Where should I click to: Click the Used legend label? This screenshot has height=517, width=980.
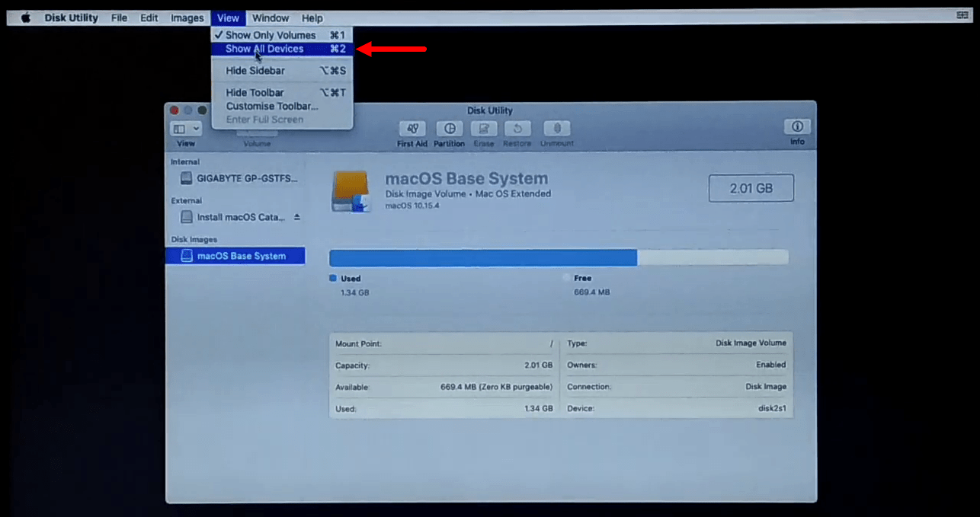tap(351, 279)
